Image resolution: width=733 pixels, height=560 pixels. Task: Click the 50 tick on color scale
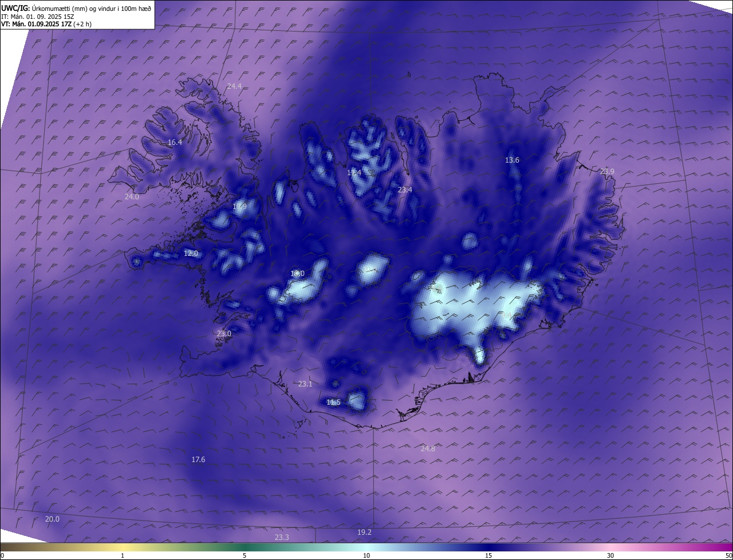point(728,555)
